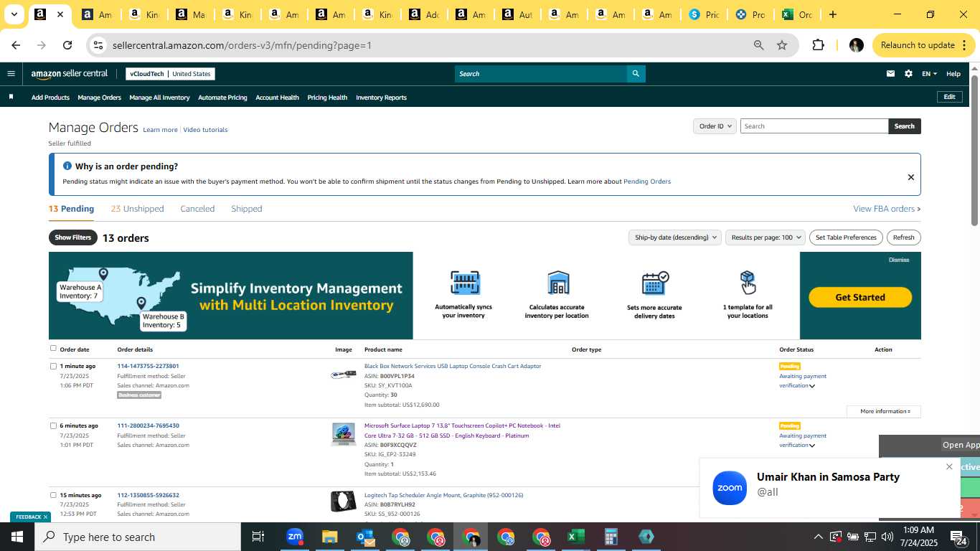Click the Show Filters button
This screenshot has width=980, height=551.
73,237
